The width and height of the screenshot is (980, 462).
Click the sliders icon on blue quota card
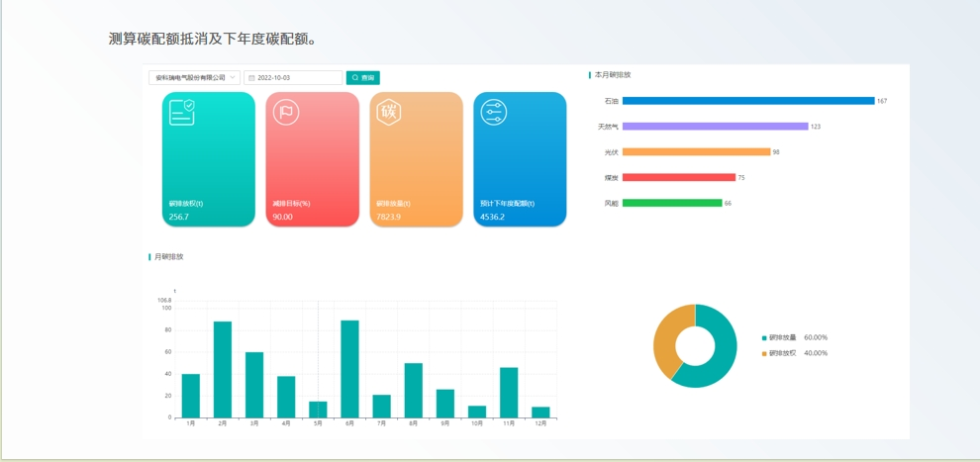tap(493, 112)
